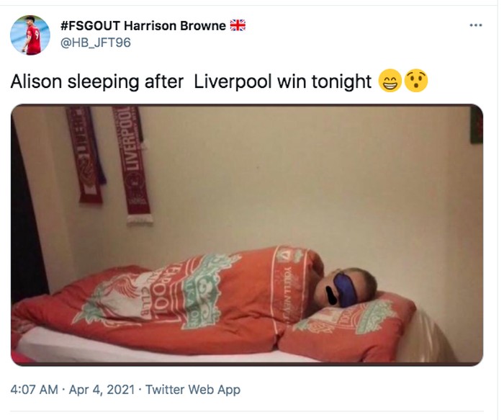Click the red LIVERPOOL scarf in the photo
504x420 pixels.
133,164
